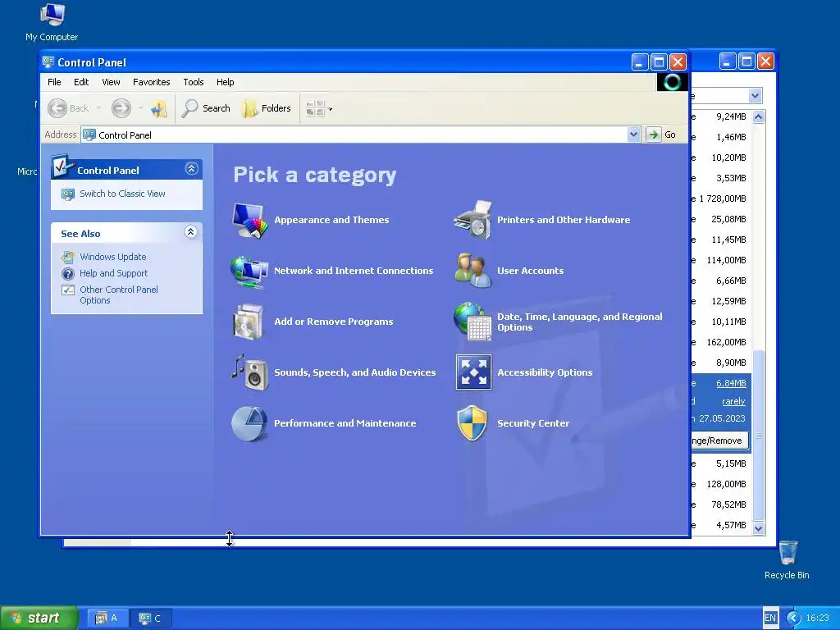Image resolution: width=840 pixels, height=630 pixels.
Task: Click the scroll-down arrow in background window
Action: coord(759,529)
